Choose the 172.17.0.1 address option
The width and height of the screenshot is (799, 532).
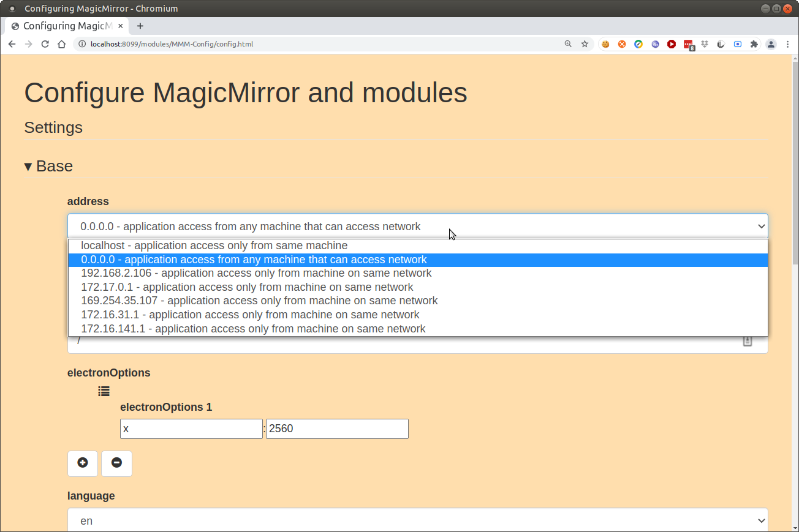[418, 287]
